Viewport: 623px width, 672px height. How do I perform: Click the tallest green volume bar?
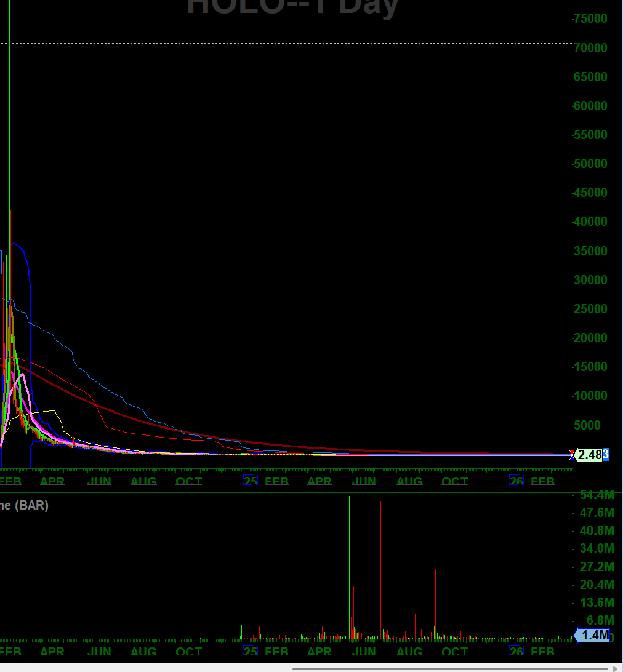tap(349, 568)
